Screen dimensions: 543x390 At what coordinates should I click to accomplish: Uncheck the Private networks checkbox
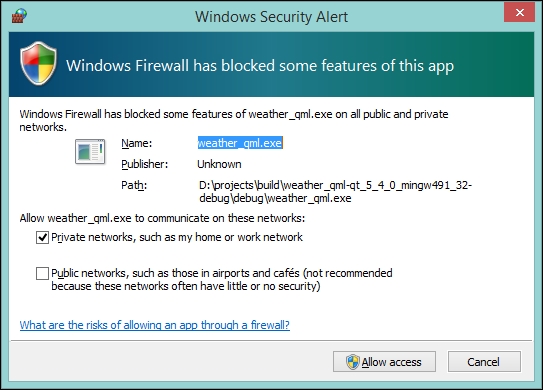point(42,238)
